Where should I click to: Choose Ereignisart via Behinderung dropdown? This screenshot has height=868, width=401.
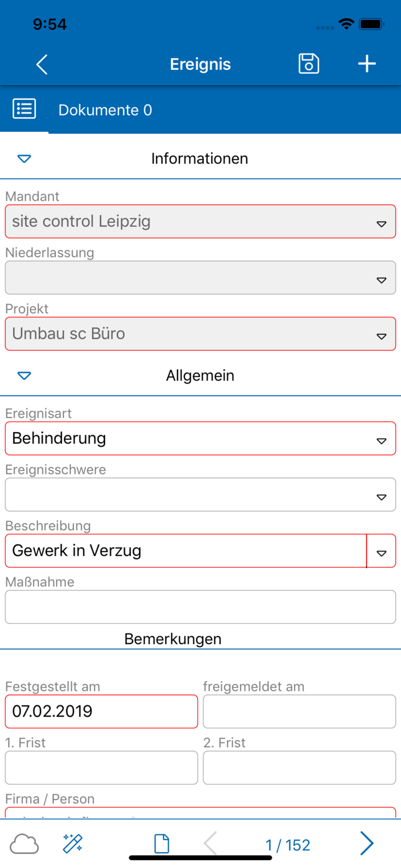200,438
